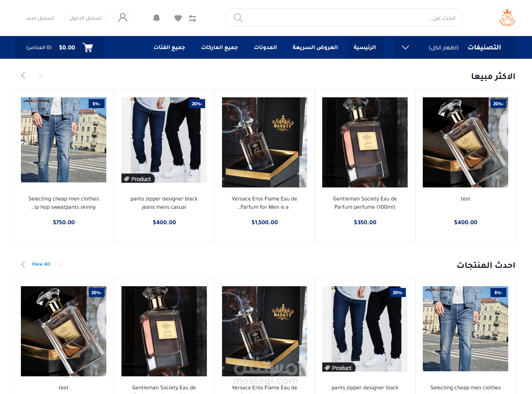Screen dimensions: 532x394
Task: Click the 20% badge on pants in best sellers
Action: (197, 104)
